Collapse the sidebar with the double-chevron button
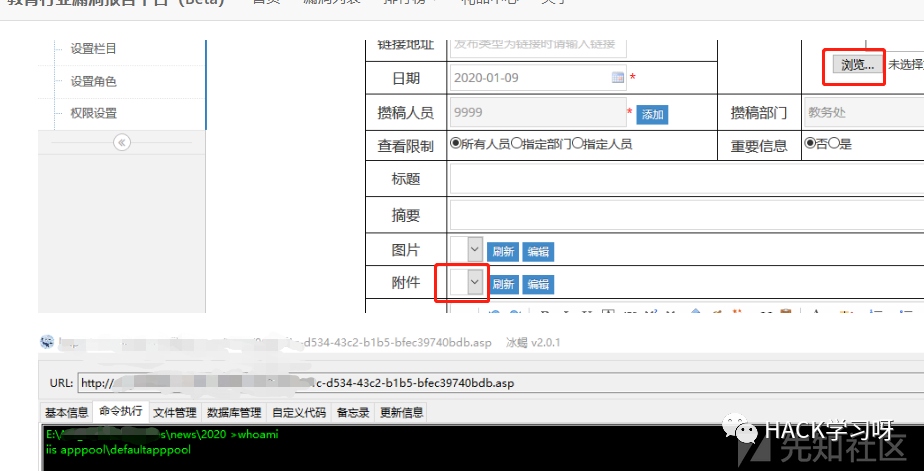The height and width of the screenshot is (471, 924). click(122, 142)
